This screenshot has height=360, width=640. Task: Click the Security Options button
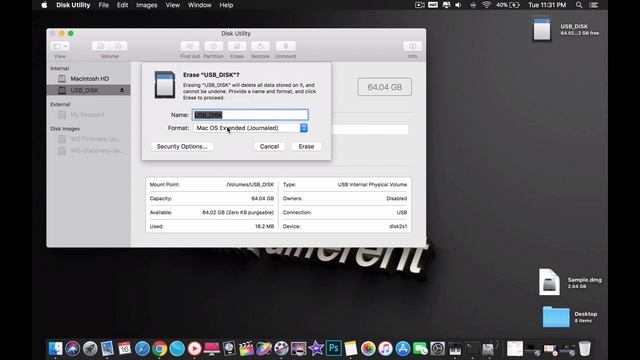pos(182,147)
